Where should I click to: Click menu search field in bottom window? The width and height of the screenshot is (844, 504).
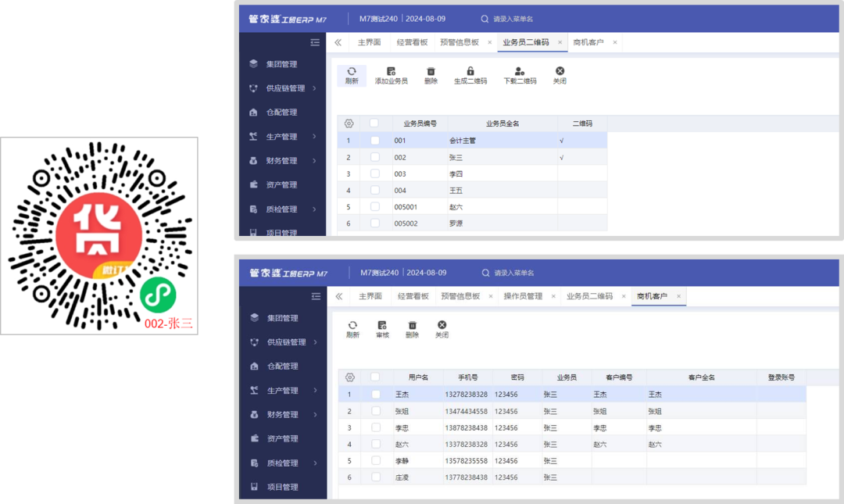tap(514, 273)
